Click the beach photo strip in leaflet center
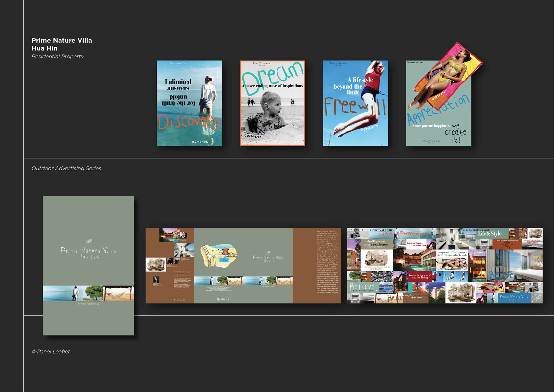Screen dimensions: 554x392 (x=243, y=280)
